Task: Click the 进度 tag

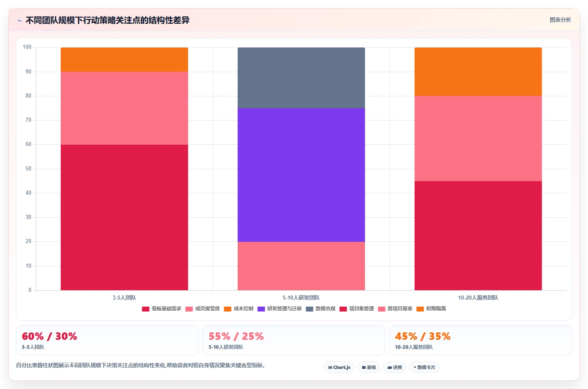Action: (395, 367)
